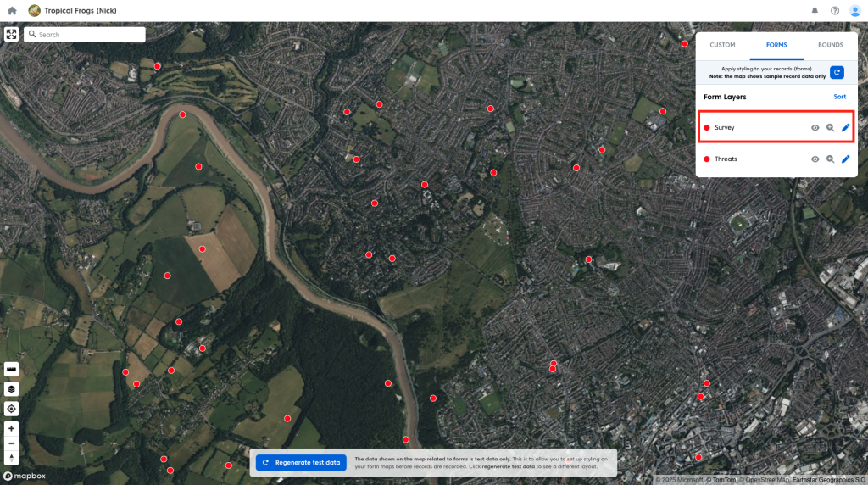Viewport: 868px width, 485px height.
Task: Locate my current position on the map
Action: (12, 409)
